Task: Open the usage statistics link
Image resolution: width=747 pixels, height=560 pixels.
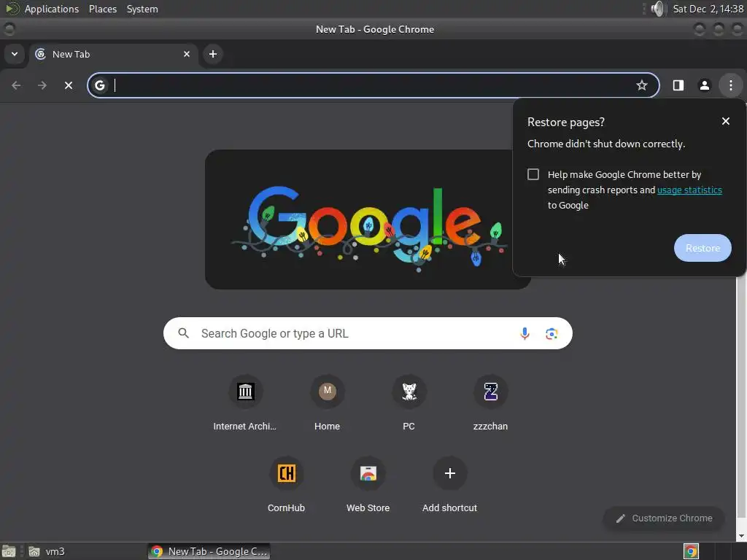Action: (689, 190)
